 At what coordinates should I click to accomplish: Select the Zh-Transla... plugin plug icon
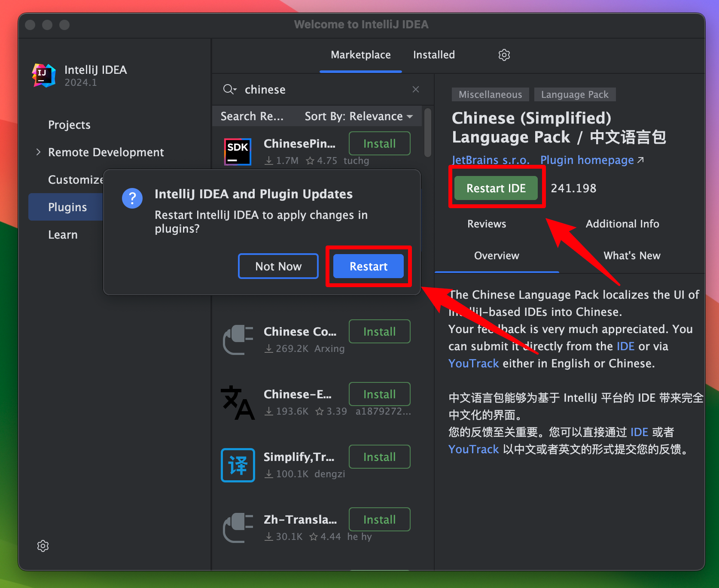[x=238, y=527]
